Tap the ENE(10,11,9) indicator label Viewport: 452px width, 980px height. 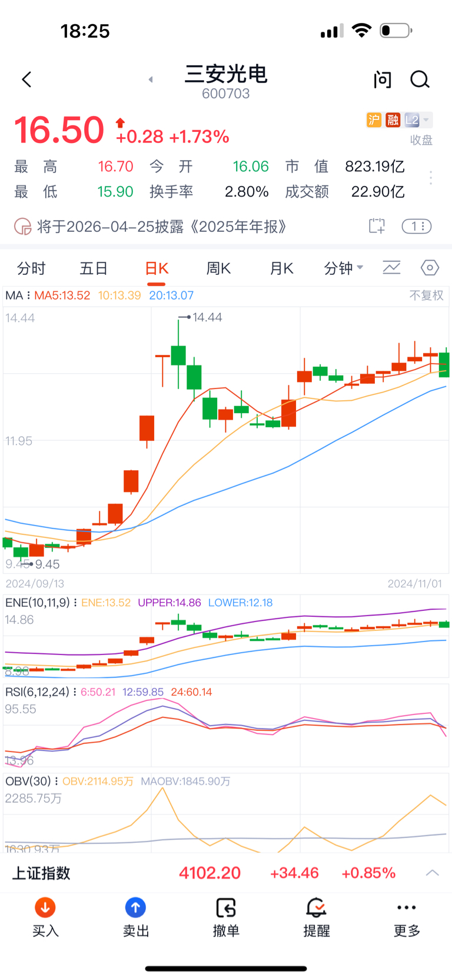click(38, 603)
